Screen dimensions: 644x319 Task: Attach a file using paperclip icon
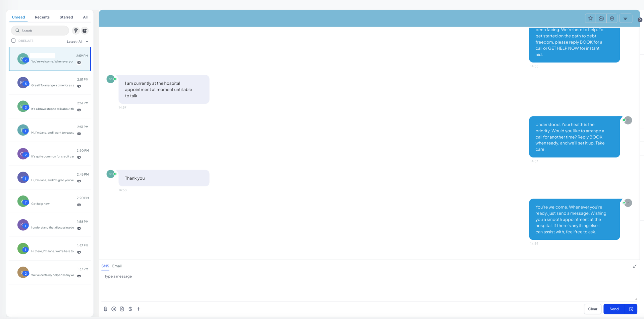(x=105, y=309)
